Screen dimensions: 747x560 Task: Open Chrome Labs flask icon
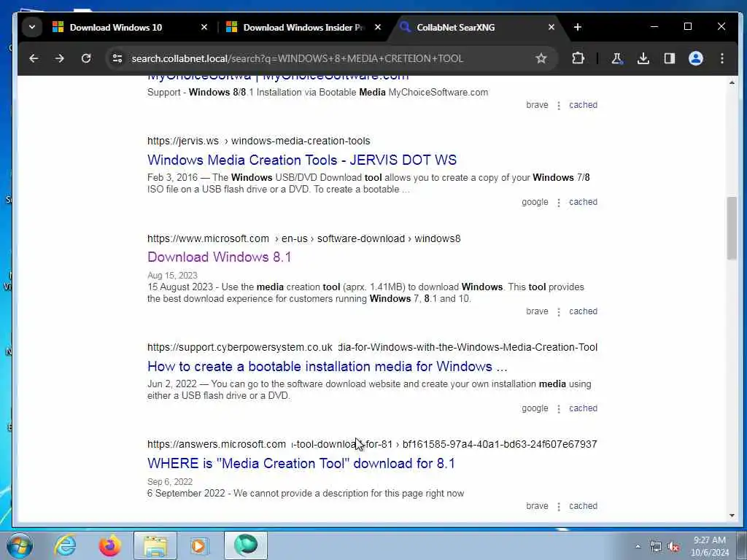pos(617,58)
